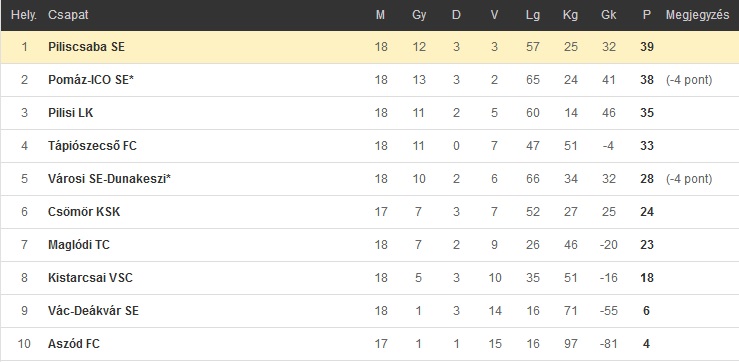Open the Aszód FC team link
This screenshot has width=739, height=362.
pos(74,344)
